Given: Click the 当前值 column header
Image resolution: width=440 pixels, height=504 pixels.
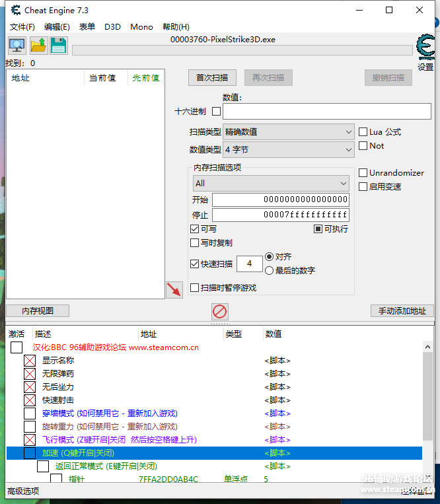Looking at the screenshot, I should (106, 78).
